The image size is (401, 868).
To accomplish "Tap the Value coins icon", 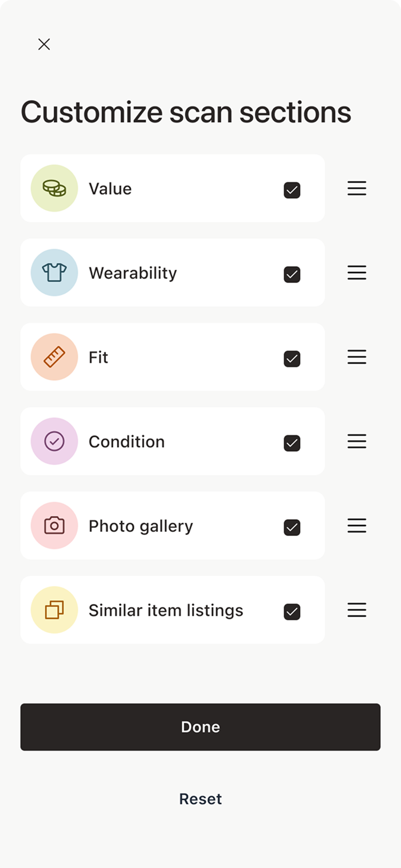I will (54, 188).
